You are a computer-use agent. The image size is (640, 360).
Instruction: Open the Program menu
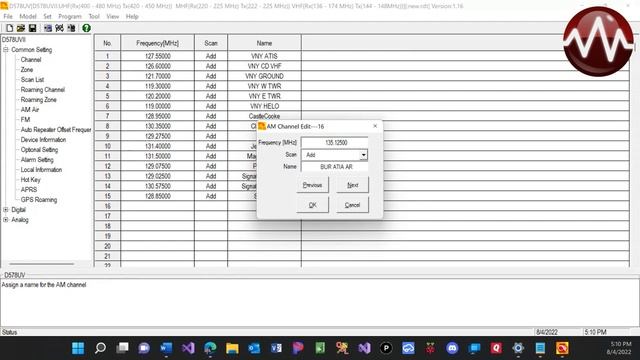click(70, 16)
